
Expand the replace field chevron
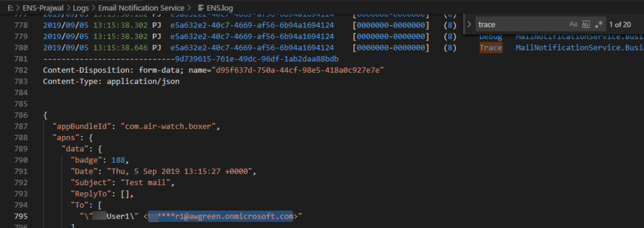pos(469,24)
